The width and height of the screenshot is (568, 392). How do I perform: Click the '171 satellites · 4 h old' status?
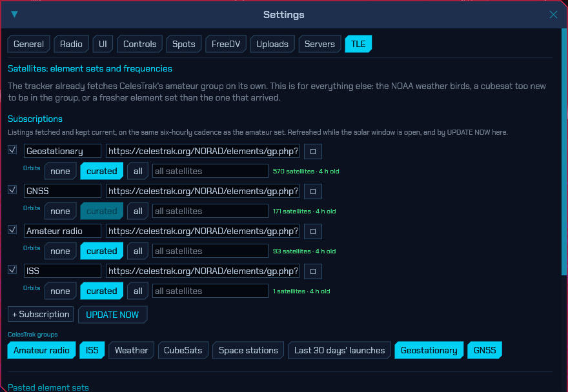[304, 211]
